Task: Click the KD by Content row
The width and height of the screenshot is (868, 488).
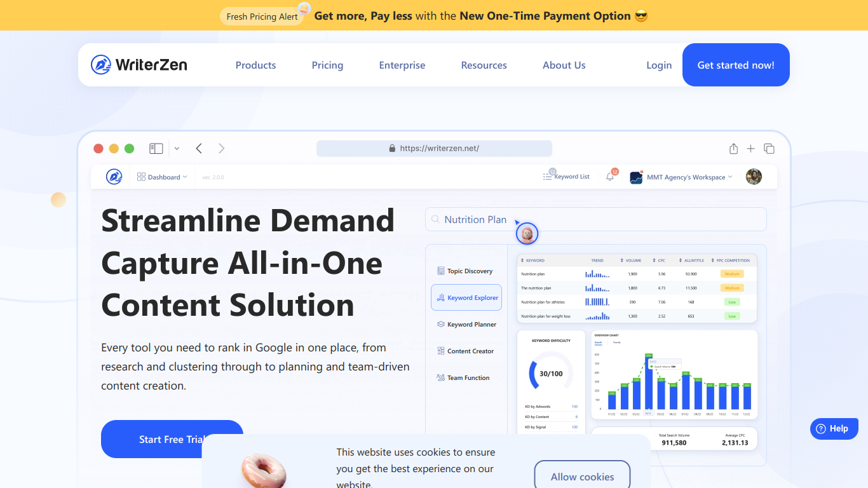Action: [551, 417]
